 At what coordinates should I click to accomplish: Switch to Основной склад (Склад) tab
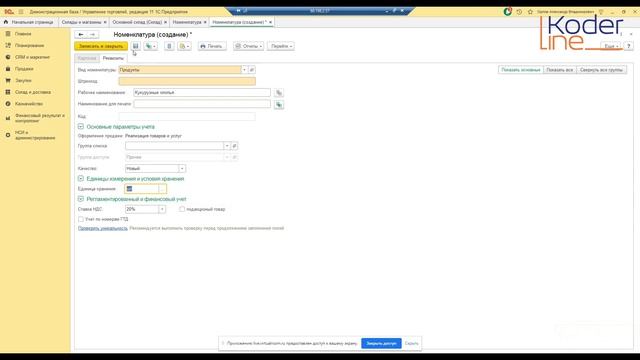(x=137, y=22)
